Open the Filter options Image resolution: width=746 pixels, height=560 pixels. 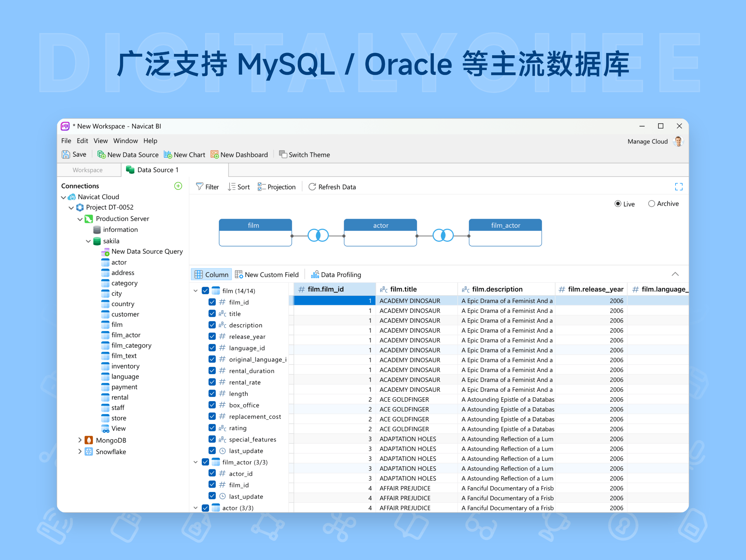(x=207, y=187)
